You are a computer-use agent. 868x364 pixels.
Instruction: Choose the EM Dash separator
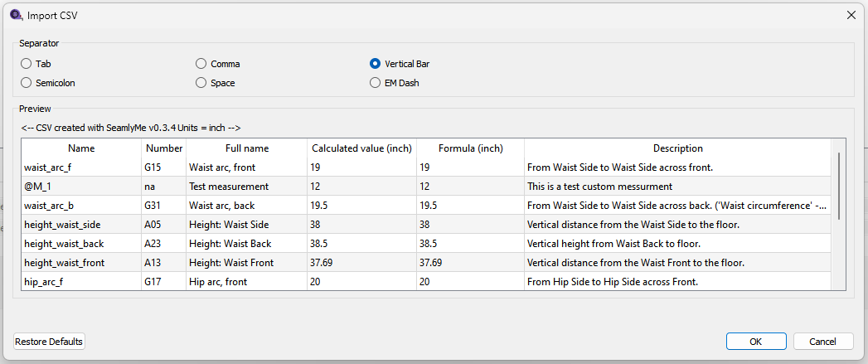[x=376, y=83]
